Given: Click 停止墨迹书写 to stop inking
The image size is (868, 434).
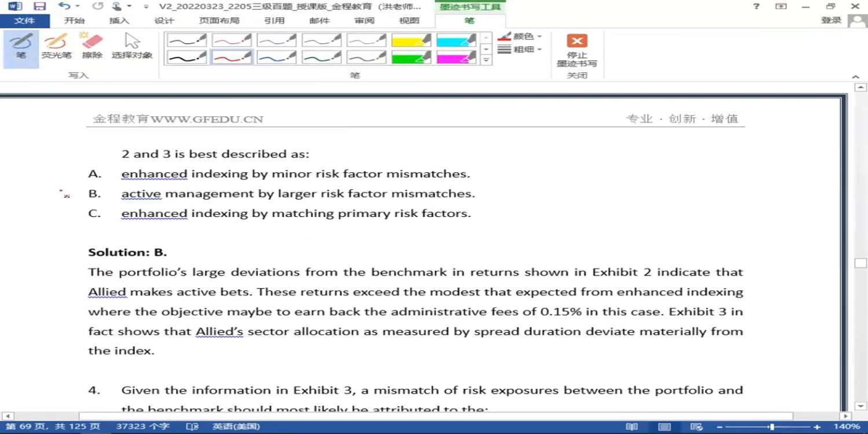Looking at the screenshot, I should [577, 50].
